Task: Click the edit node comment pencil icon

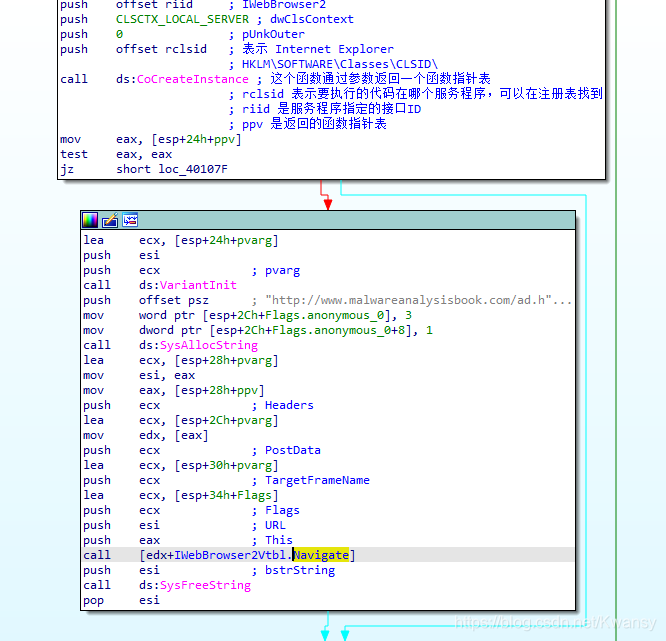Action: 110,220
